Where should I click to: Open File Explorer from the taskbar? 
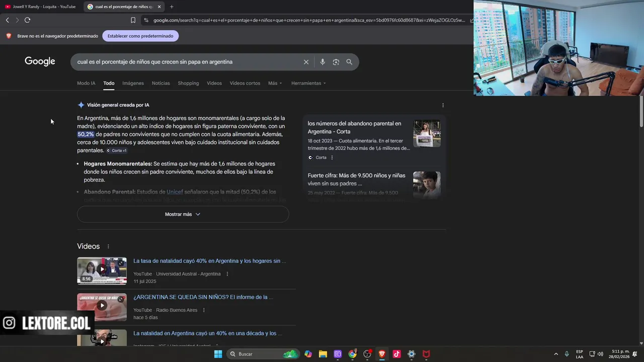click(x=323, y=354)
